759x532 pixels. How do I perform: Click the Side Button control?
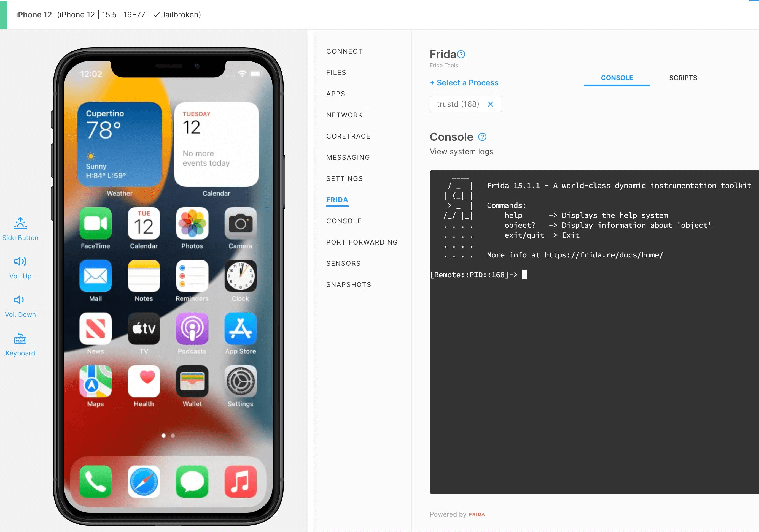pos(20,229)
